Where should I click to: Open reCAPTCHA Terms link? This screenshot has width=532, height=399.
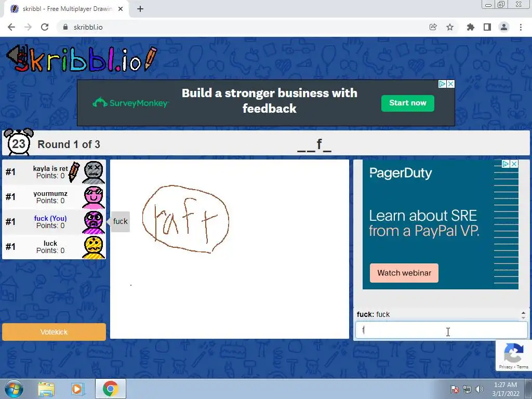(523, 367)
